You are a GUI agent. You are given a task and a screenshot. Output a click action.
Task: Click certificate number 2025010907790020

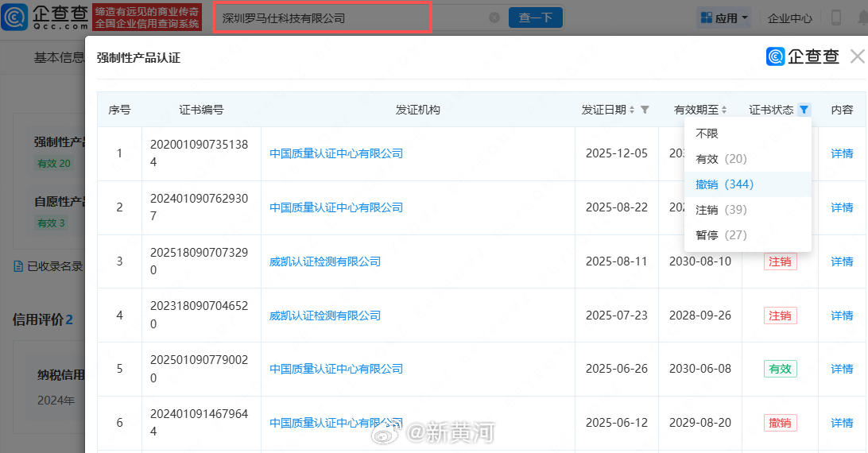tap(200, 369)
